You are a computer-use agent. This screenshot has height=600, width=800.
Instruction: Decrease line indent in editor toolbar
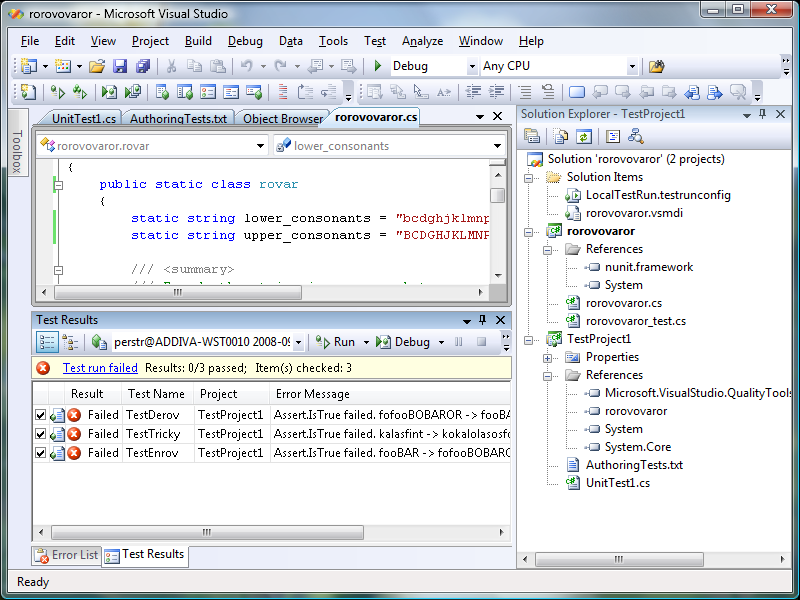(473, 92)
